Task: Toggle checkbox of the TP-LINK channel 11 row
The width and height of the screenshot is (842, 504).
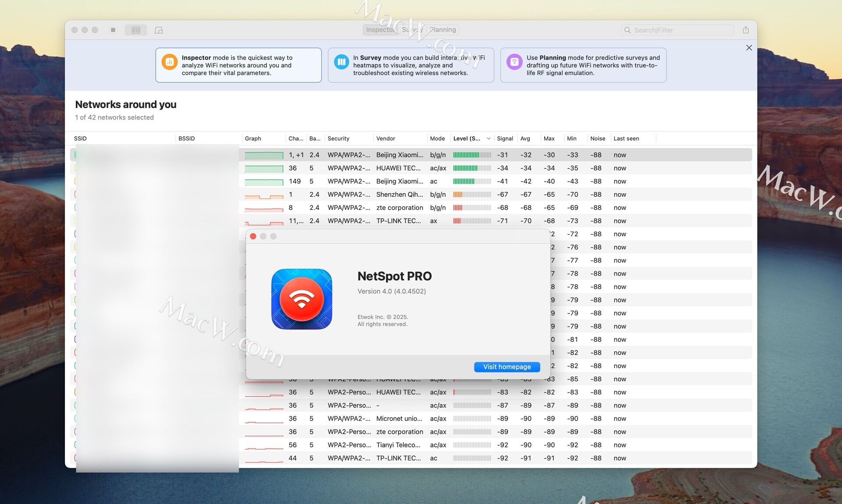Action: [75, 220]
